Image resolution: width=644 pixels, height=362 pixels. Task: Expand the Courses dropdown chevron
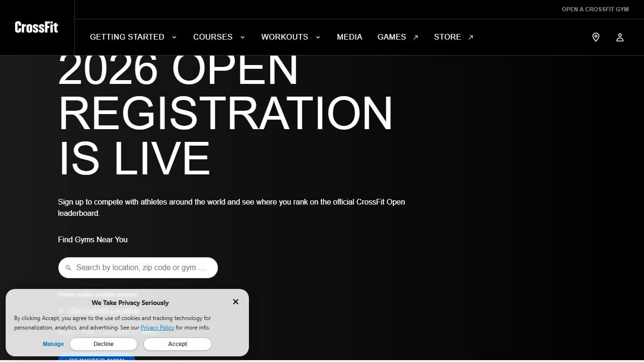click(242, 38)
